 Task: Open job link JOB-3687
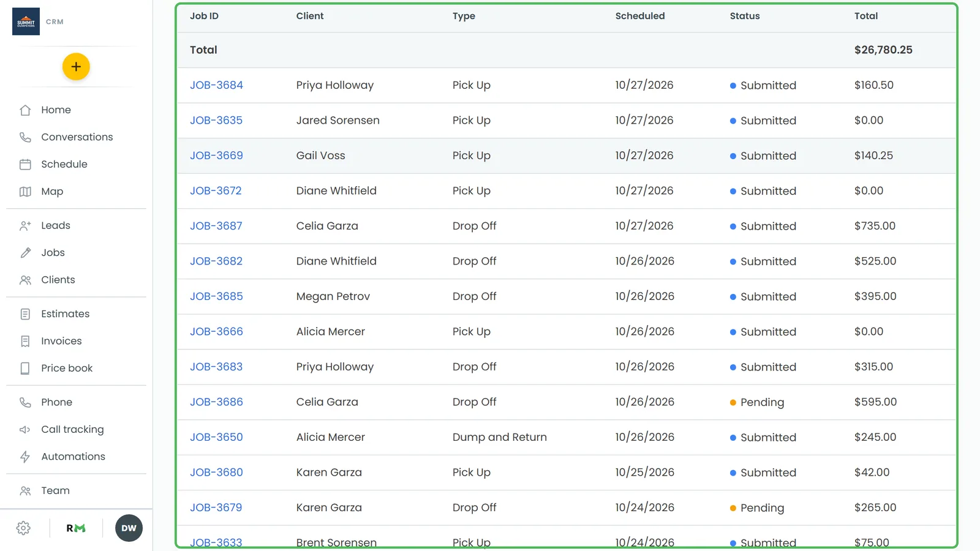click(x=216, y=226)
